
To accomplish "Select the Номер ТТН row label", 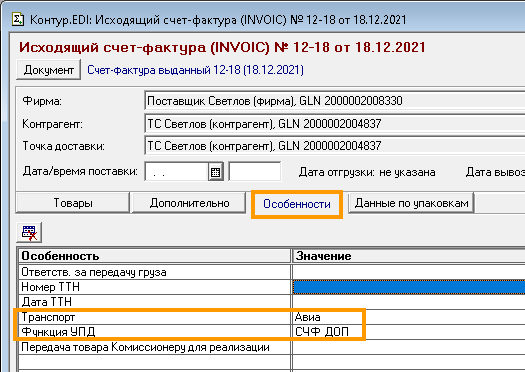I will click(x=154, y=287).
